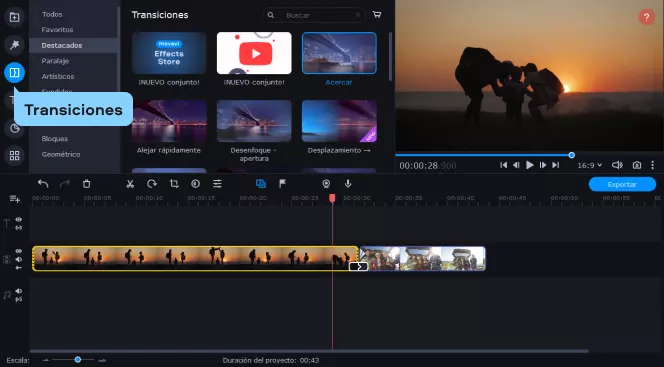This screenshot has width=664, height=367.
Task: Step forward one frame
Action: tap(543, 165)
